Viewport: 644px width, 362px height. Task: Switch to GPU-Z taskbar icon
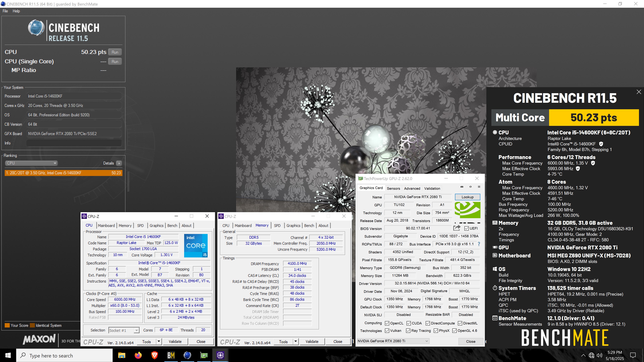coord(204,355)
